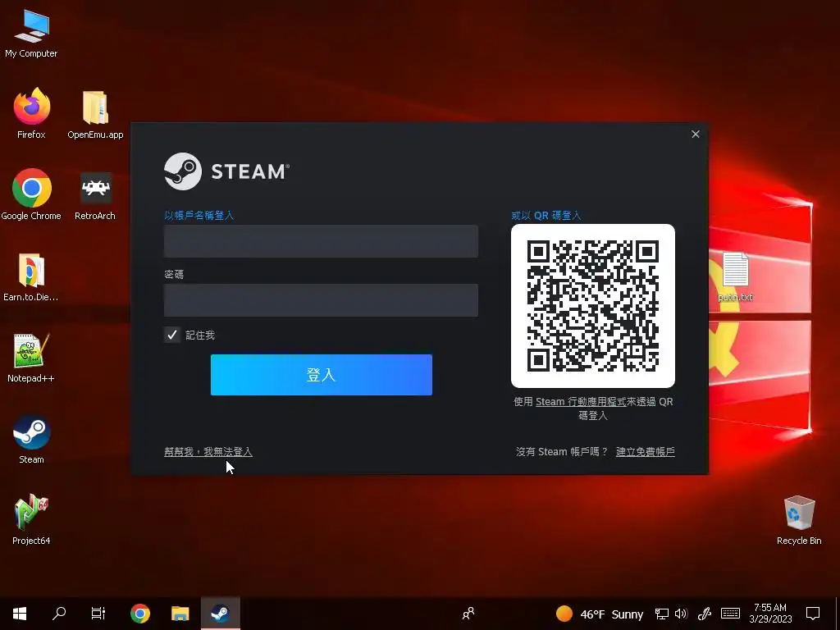
Task: Launch Firefox from the desktop
Action: [x=32, y=113]
